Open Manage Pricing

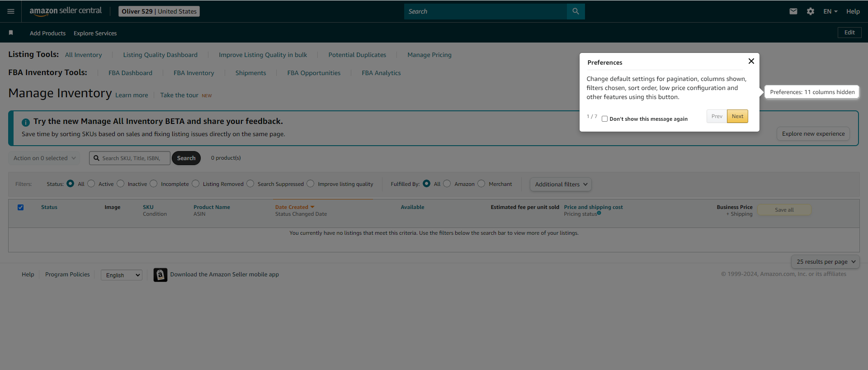[x=429, y=55]
